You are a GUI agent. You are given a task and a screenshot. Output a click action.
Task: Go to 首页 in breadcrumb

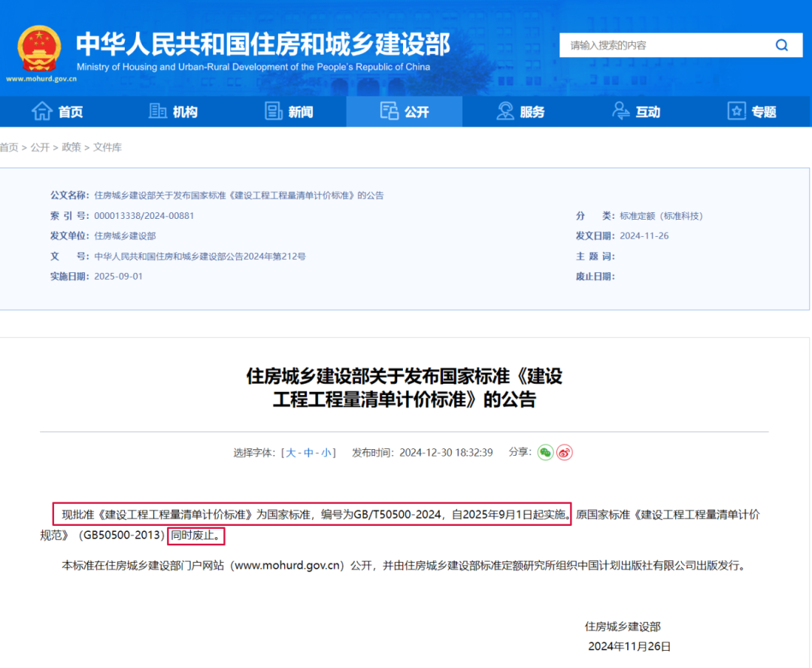(x=9, y=147)
